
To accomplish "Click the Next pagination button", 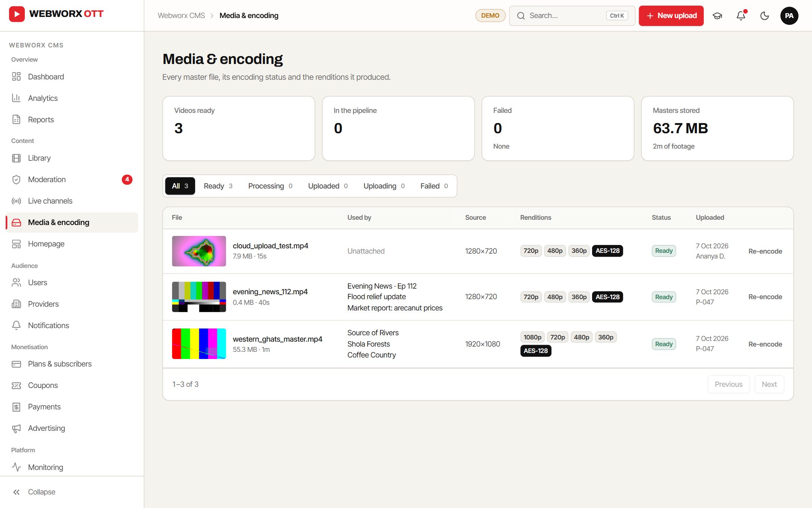I will [769, 384].
